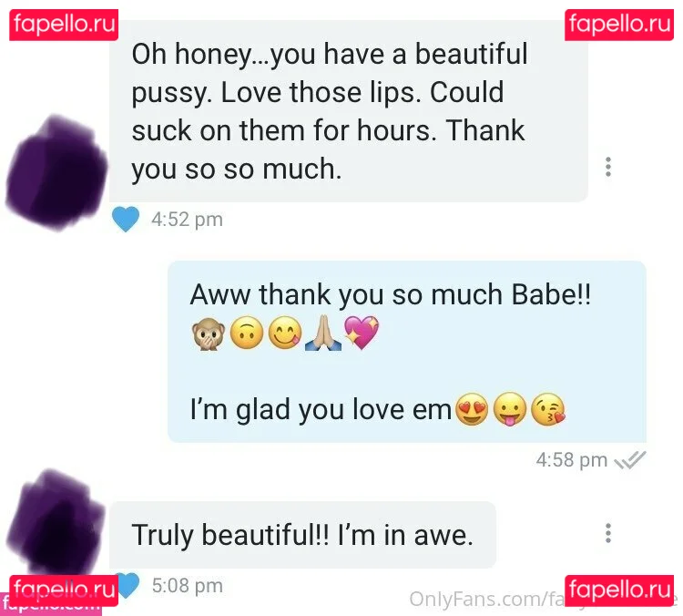
Task: Open the blurred avatar beside "Truly beautiful!!" message
Action: (56, 523)
